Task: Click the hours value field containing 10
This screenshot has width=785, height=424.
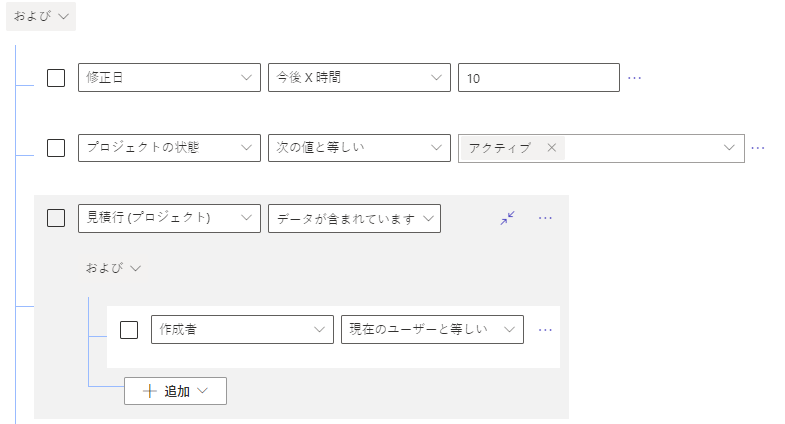Action: tap(538, 78)
